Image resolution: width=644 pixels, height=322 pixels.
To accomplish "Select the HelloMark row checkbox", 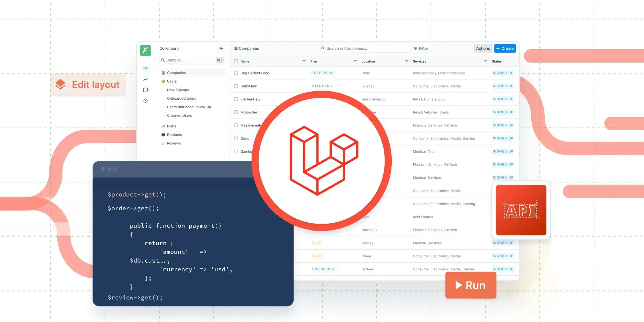I will click(236, 86).
